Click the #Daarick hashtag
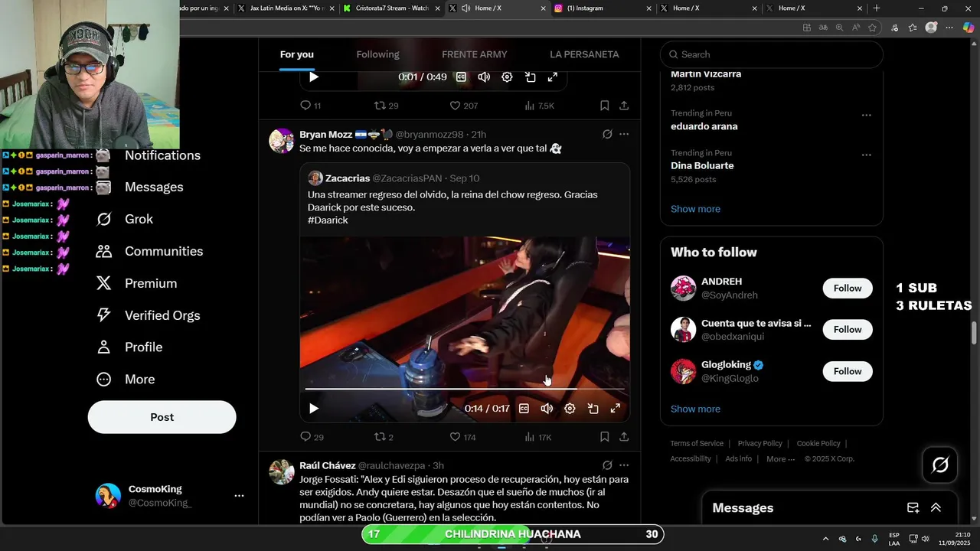Viewport: 980px width, 551px height. pyautogui.click(x=328, y=220)
